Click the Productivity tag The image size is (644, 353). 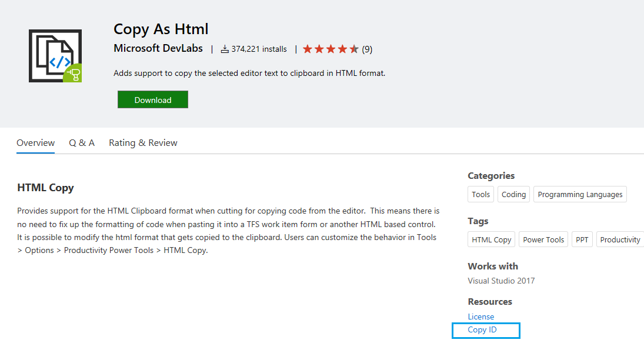coord(620,239)
